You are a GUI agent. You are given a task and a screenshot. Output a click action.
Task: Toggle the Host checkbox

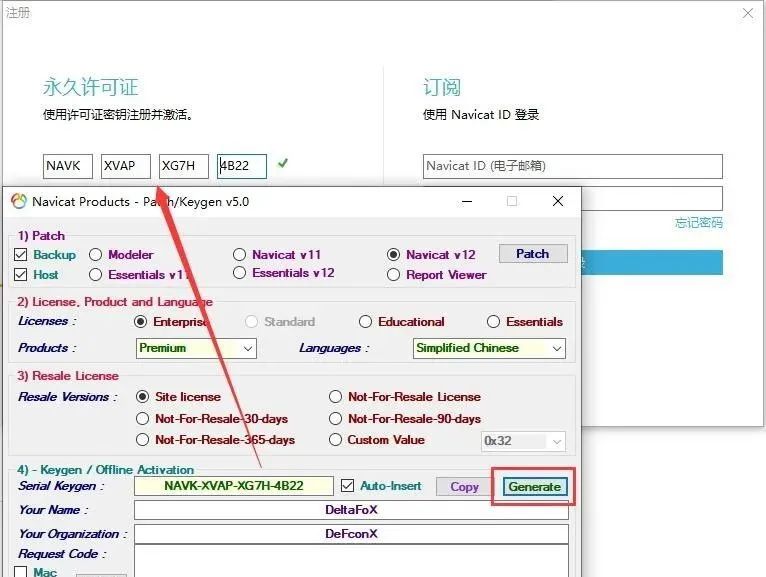(x=21, y=275)
